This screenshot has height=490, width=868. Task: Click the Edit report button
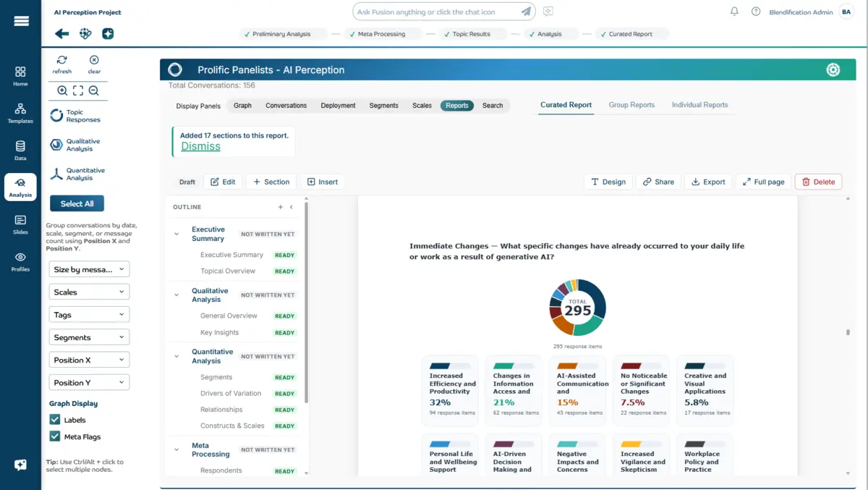[223, 182]
